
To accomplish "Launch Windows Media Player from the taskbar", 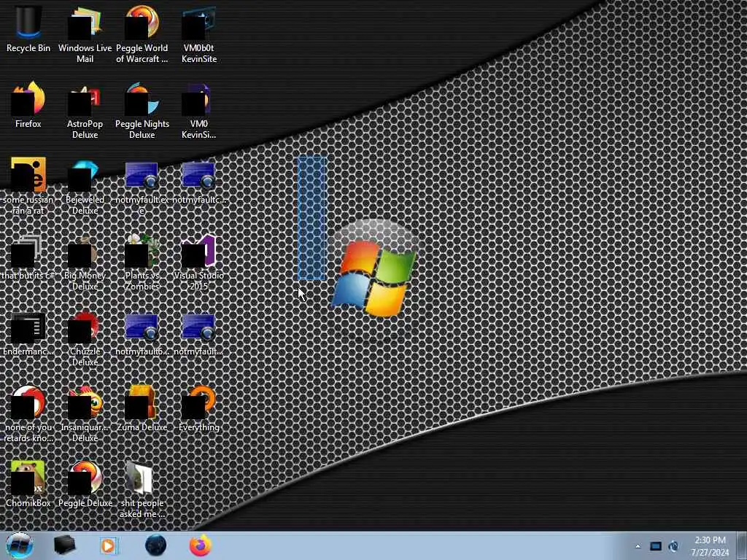I will (109, 545).
